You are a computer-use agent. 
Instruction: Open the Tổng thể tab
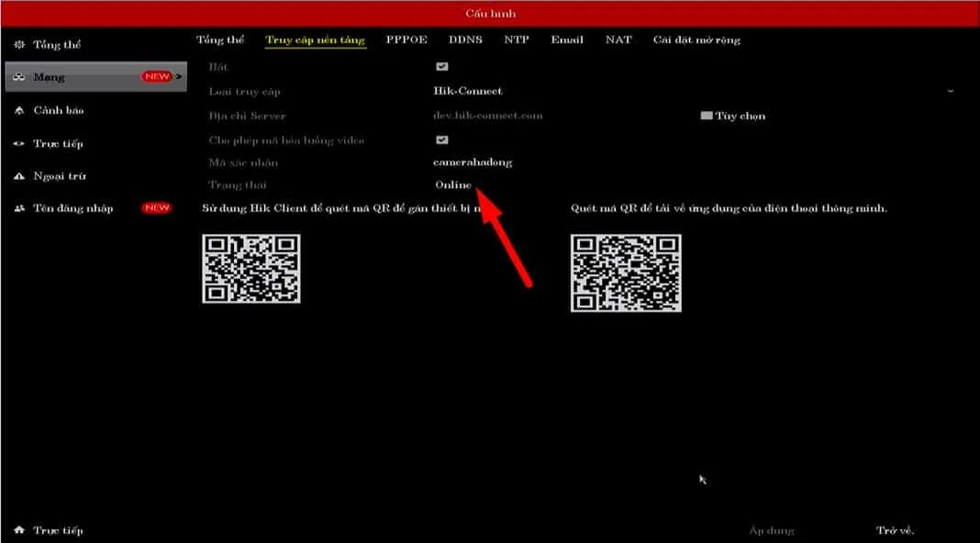tap(220, 40)
